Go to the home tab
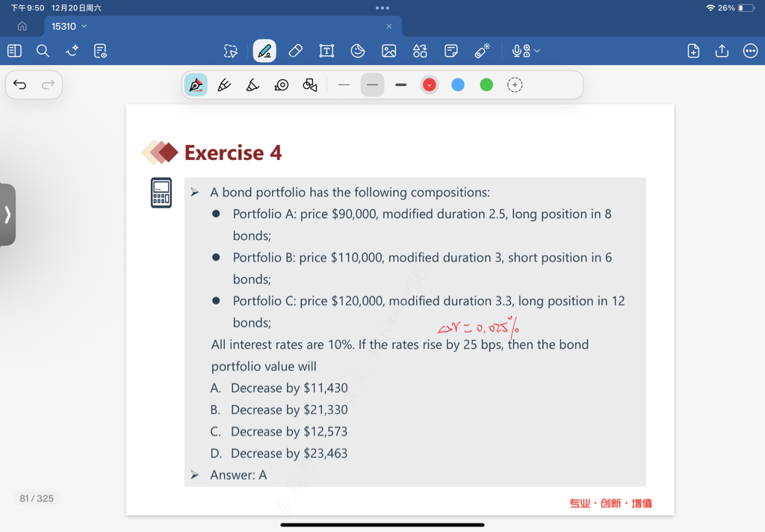The width and height of the screenshot is (765, 532). (22, 26)
